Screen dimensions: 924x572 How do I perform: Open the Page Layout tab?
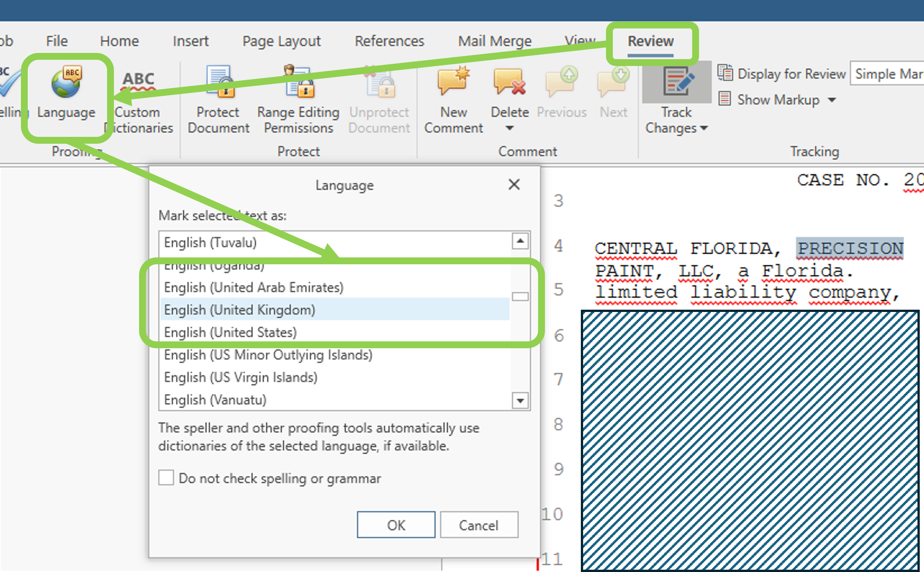pyautogui.click(x=281, y=41)
